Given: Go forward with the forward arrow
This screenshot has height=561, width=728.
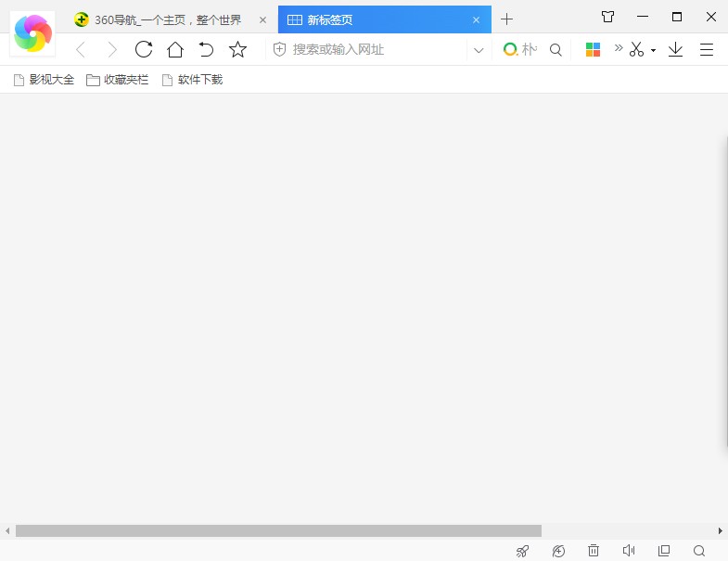Looking at the screenshot, I should click(112, 49).
